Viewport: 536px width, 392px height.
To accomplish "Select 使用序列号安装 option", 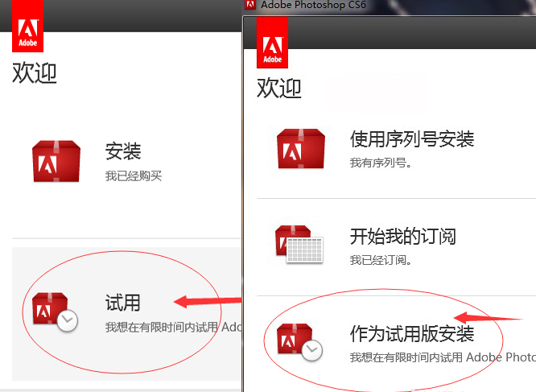I will click(411, 139).
